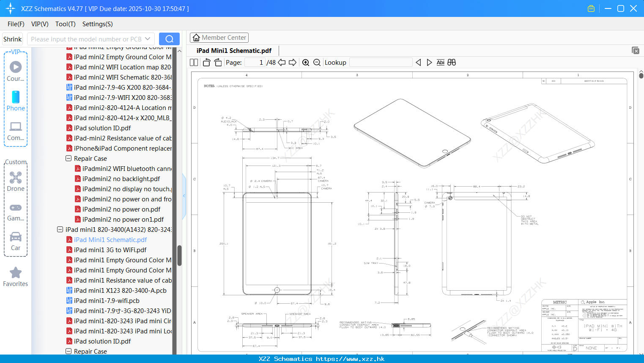Image resolution: width=644 pixels, height=363 pixels.
Task: Open iPadmini2 no power on.pdf
Action: tap(121, 209)
